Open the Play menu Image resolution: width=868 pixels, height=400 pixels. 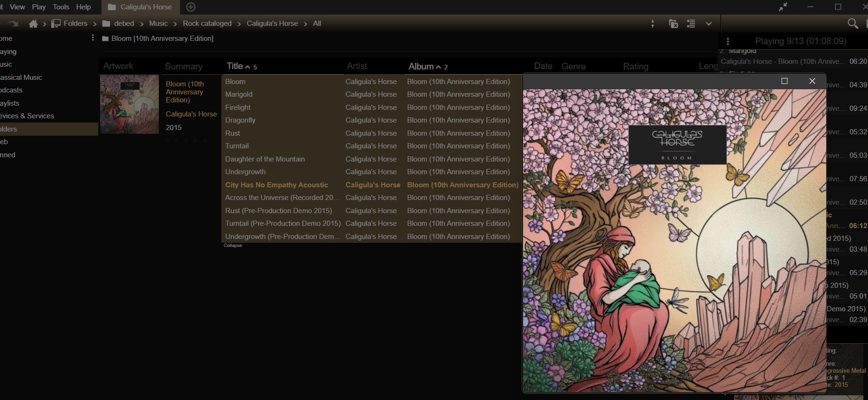(x=39, y=7)
